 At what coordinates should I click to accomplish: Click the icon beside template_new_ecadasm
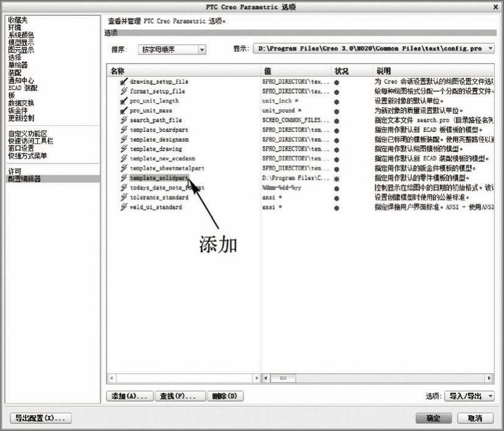(123, 159)
